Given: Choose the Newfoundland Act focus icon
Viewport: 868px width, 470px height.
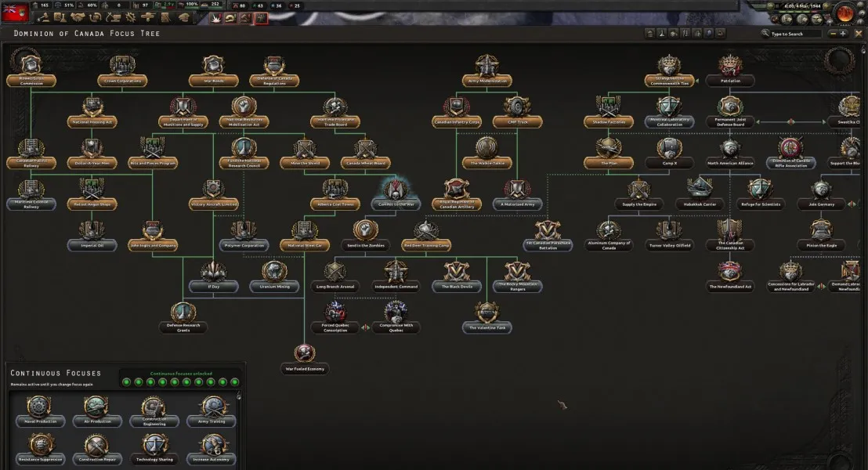Looking at the screenshot, I should pos(730,271).
